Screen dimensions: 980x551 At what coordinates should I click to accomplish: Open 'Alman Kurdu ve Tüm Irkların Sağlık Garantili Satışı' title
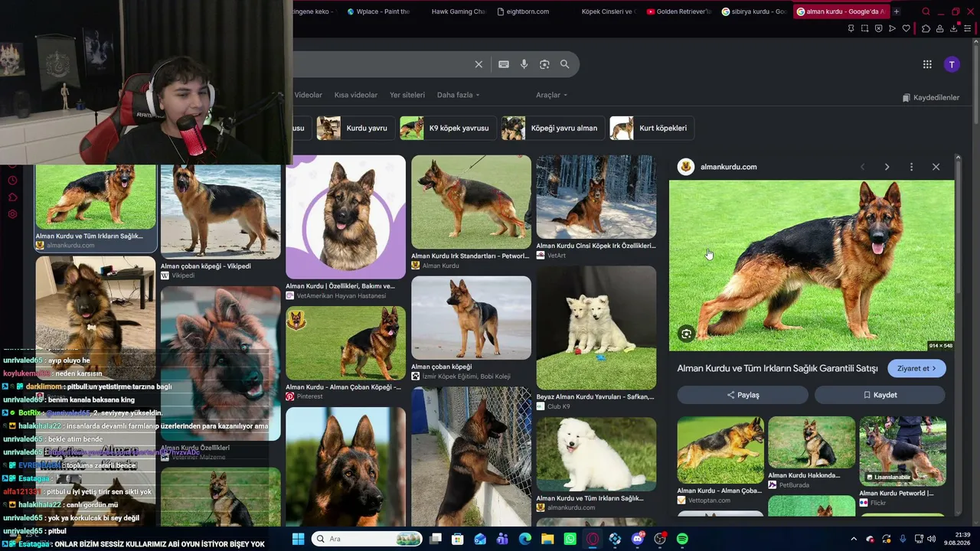tap(777, 368)
